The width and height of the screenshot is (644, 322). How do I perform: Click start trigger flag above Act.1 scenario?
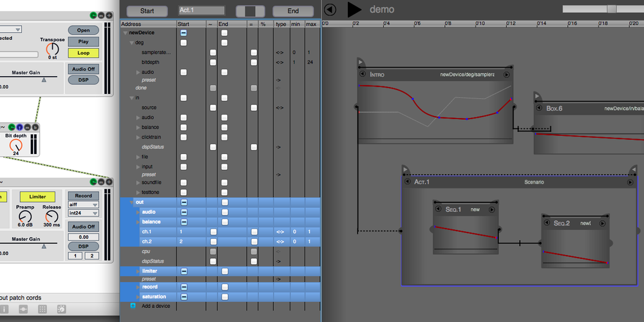point(405,169)
